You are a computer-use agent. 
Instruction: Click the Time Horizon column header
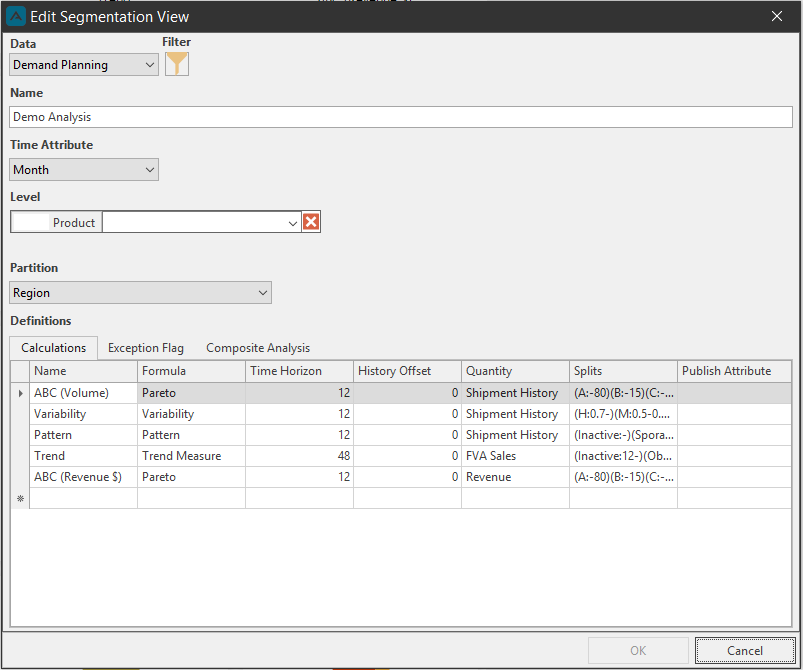pos(300,371)
